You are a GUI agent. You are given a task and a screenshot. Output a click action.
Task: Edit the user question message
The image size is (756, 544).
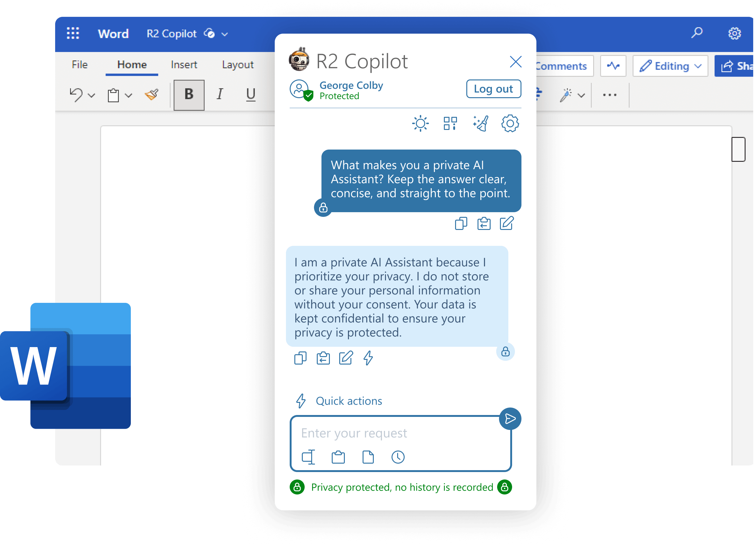[x=507, y=223]
